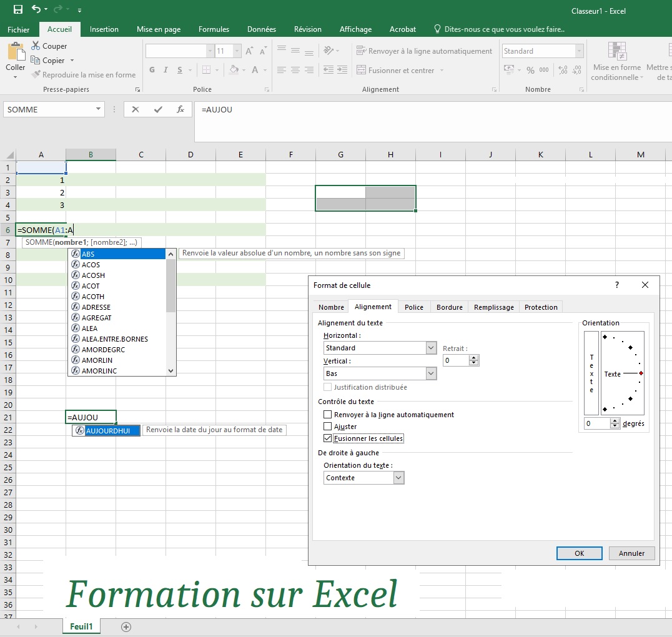Click the Save icon in title bar
This screenshot has height=637, width=672.
point(18,9)
